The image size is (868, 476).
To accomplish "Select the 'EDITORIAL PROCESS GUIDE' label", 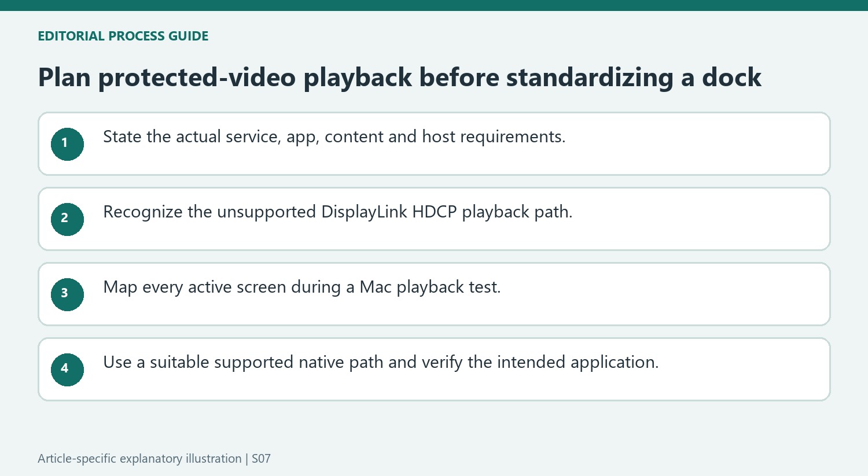I will [123, 36].
